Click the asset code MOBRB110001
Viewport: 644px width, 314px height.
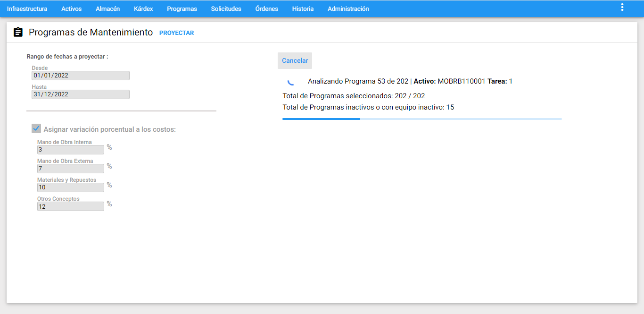[462, 81]
